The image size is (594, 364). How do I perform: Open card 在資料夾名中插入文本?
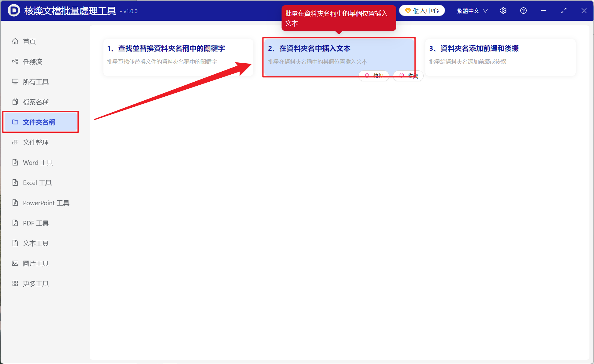339,57
